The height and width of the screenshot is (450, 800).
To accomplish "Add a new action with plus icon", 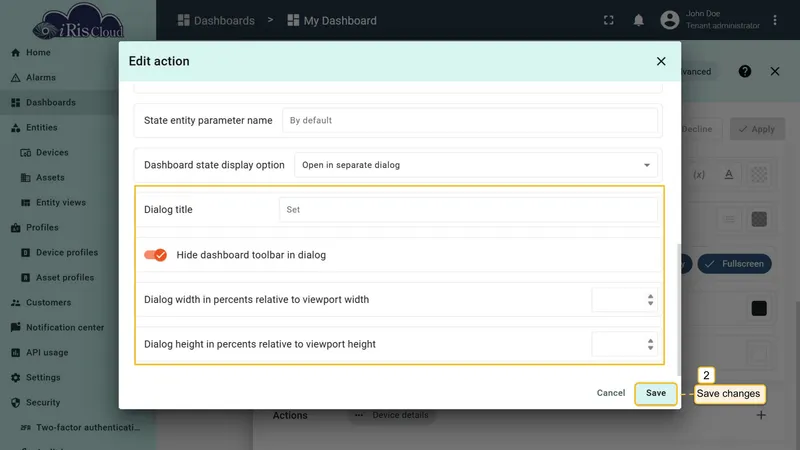I will tap(761, 415).
